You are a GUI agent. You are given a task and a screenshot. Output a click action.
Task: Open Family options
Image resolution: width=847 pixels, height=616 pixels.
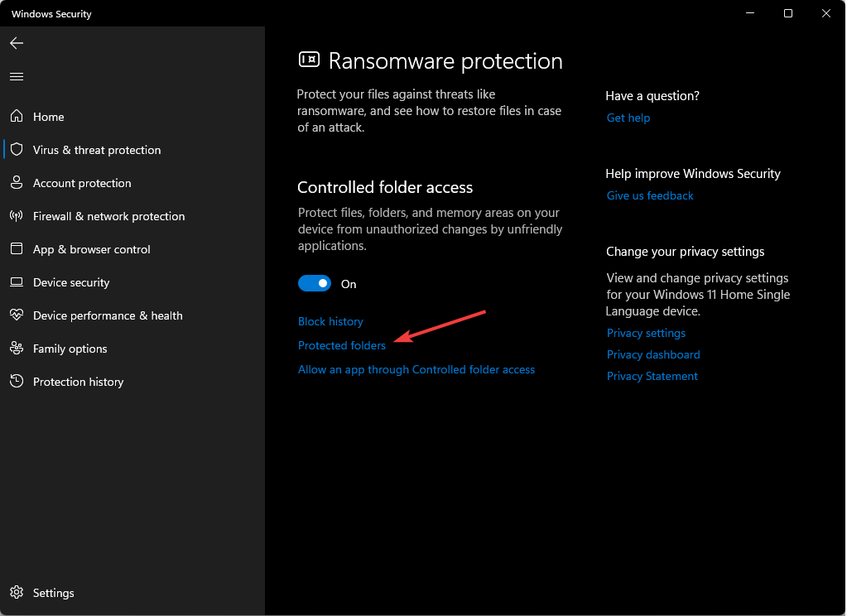click(70, 349)
